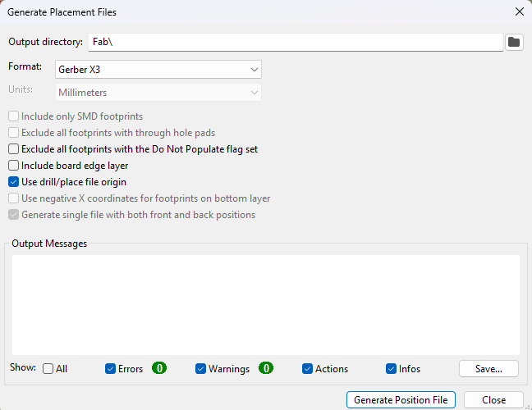Click the green Warnings count badge
The image size is (532, 410).
coord(266,368)
